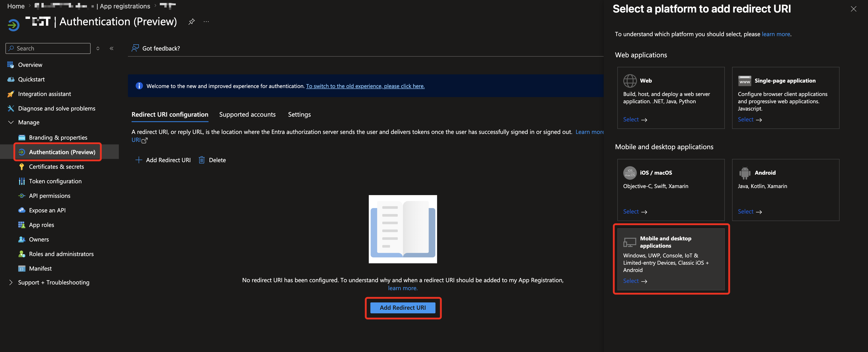Click the open book illustration

403,229
